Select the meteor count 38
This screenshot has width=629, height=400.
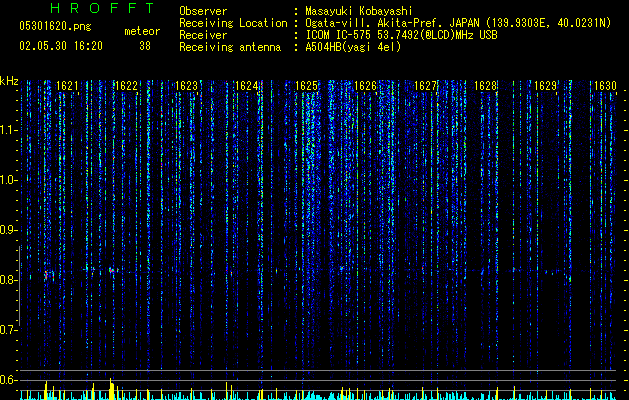coord(145,46)
